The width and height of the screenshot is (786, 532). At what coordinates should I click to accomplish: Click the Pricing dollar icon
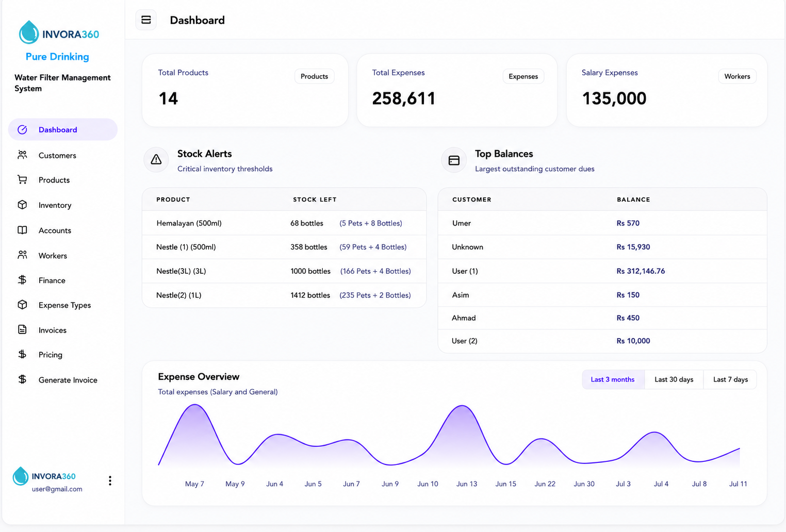coord(22,354)
